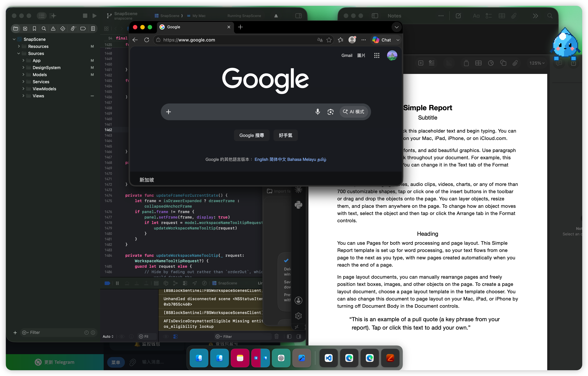
Task: Open a new tab in Edge
Action: click(x=240, y=27)
